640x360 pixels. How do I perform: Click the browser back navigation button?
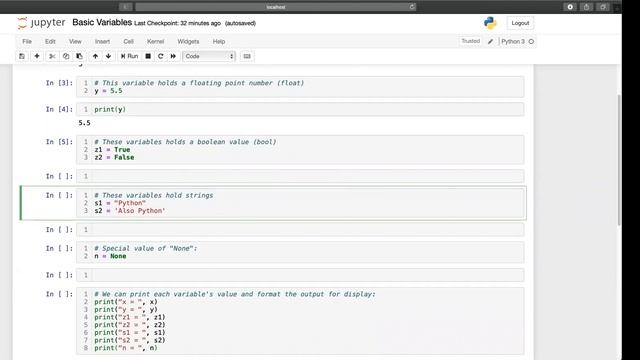click(x=125, y=7)
